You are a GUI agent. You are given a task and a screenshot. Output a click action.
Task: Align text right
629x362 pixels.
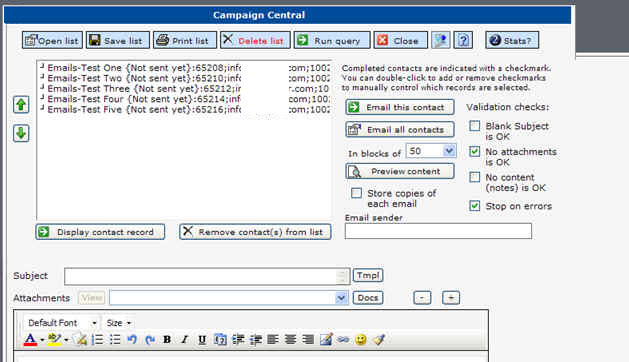coord(308,340)
